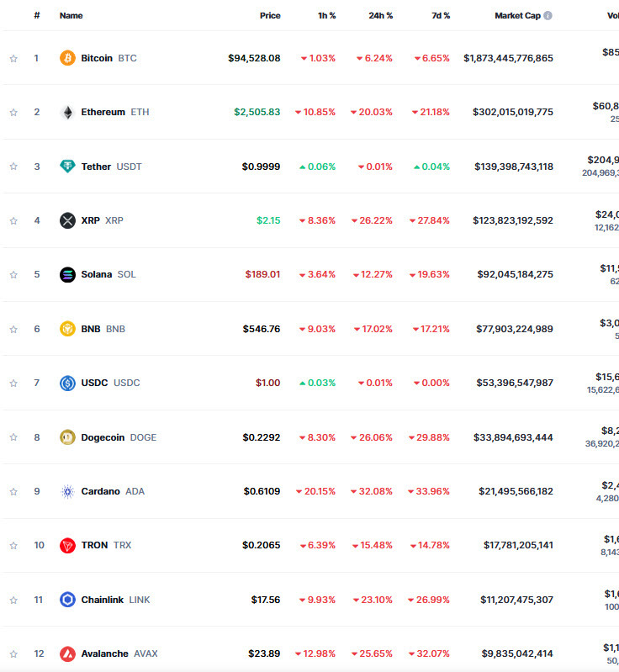Sort the list by 7d % header
Viewport: 619px width, 672px height.
tap(440, 15)
